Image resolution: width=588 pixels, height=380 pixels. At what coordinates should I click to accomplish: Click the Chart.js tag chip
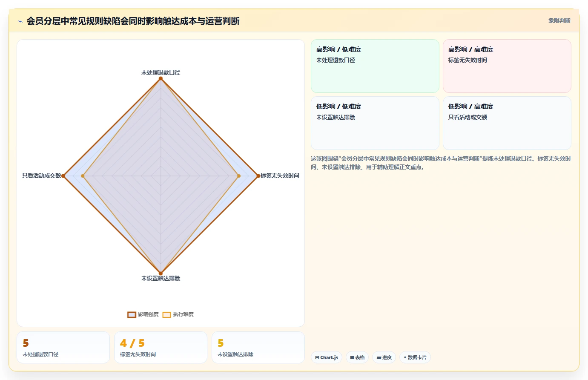327,357
